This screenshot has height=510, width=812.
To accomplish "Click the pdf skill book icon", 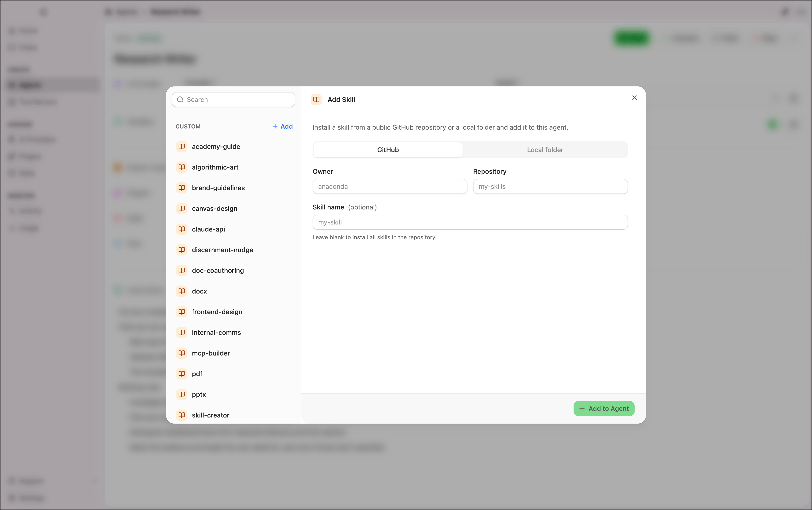I will click(x=181, y=374).
